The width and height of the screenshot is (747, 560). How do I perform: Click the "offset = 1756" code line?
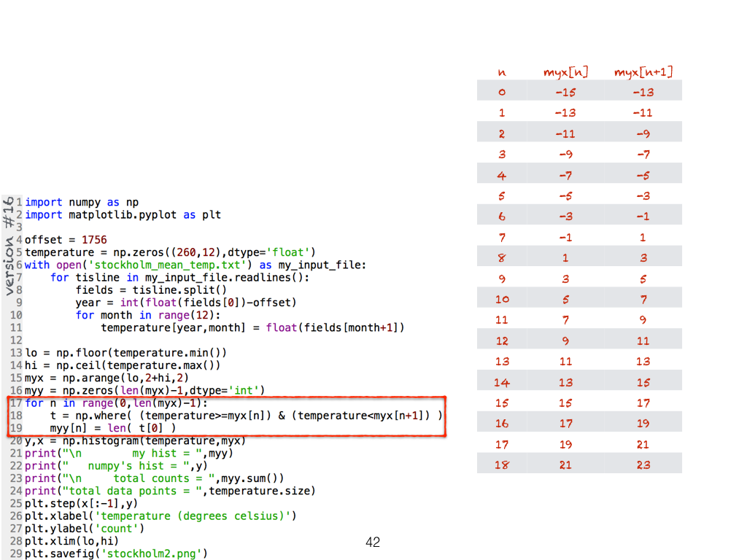66,239
